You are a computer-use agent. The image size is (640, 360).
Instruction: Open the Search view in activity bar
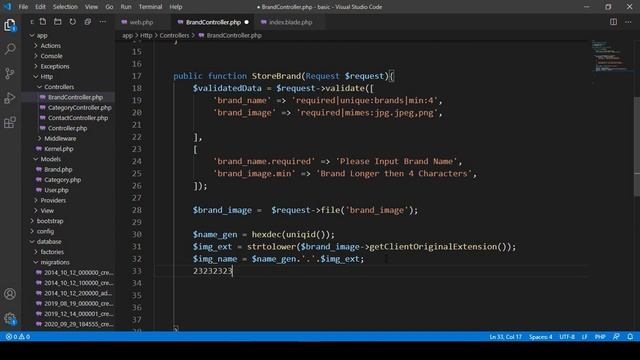pyautogui.click(x=10, y=49)
